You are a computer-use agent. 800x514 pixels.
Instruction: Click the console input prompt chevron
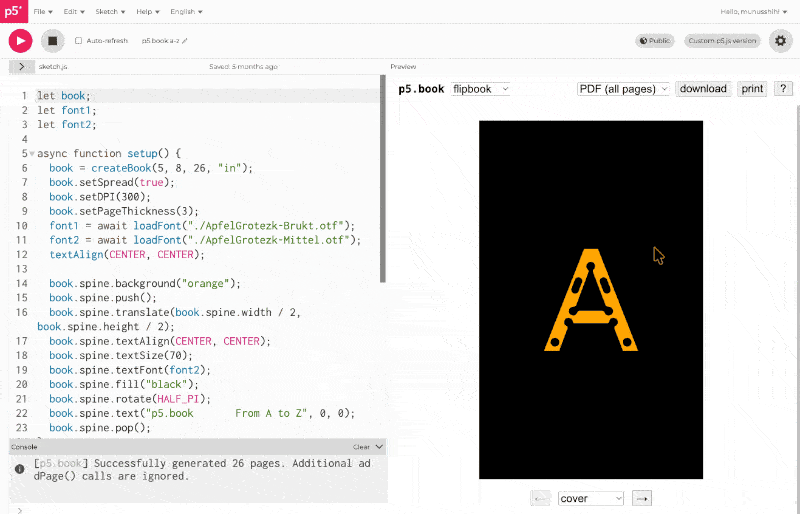click(x=19, y=510)
